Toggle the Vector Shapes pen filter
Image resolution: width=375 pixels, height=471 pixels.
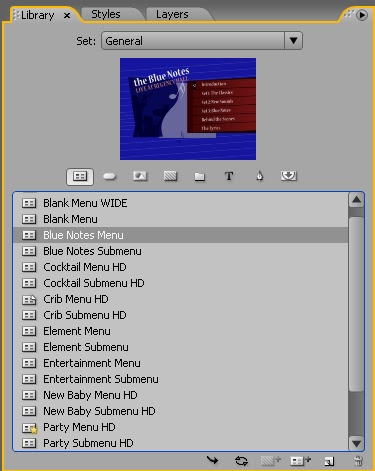point(259,176)
